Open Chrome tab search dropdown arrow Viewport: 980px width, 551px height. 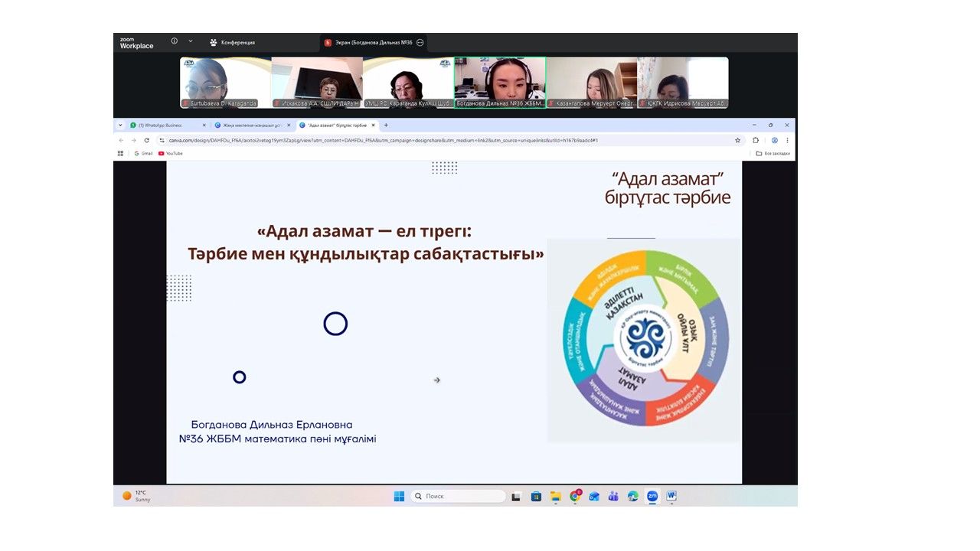120,126
